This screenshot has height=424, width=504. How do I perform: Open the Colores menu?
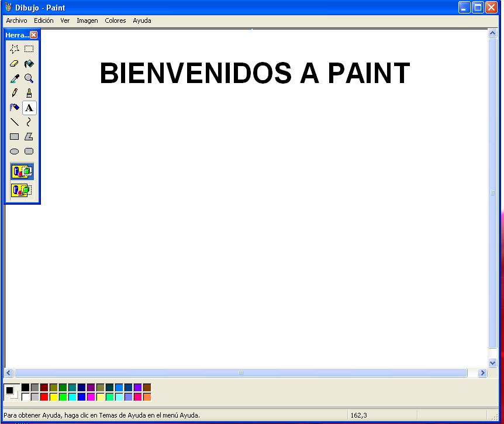(115, 20)
